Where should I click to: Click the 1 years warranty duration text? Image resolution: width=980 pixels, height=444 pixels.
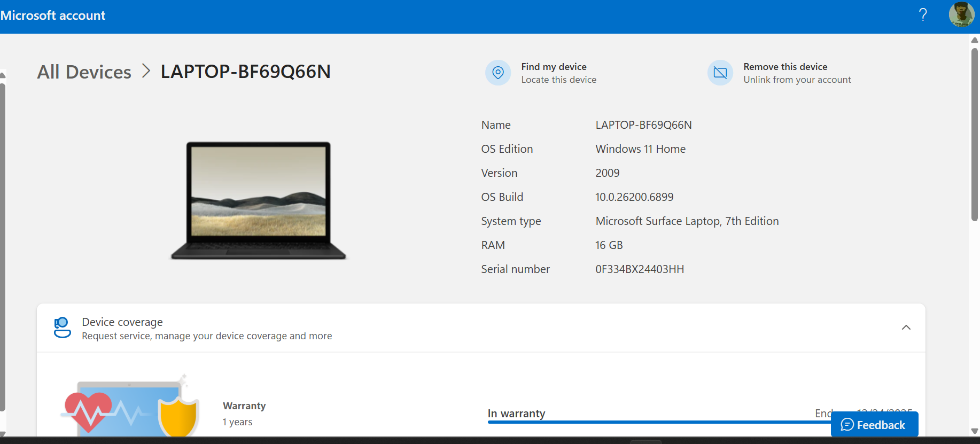tap(237, 422)
